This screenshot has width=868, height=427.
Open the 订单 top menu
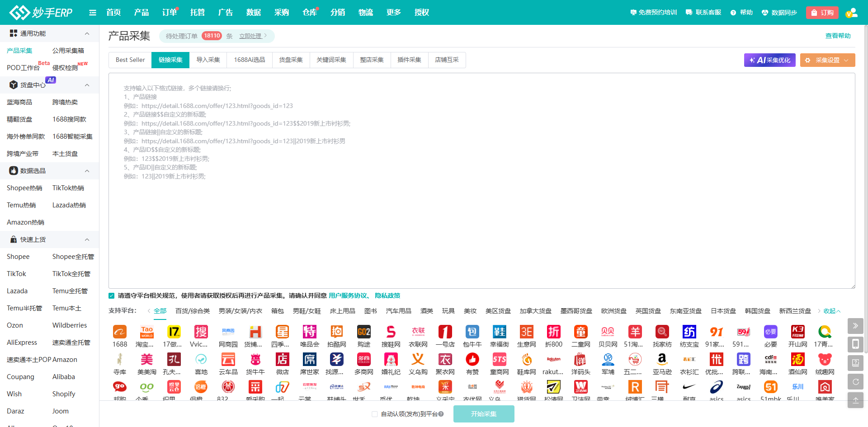click(170, 13)
